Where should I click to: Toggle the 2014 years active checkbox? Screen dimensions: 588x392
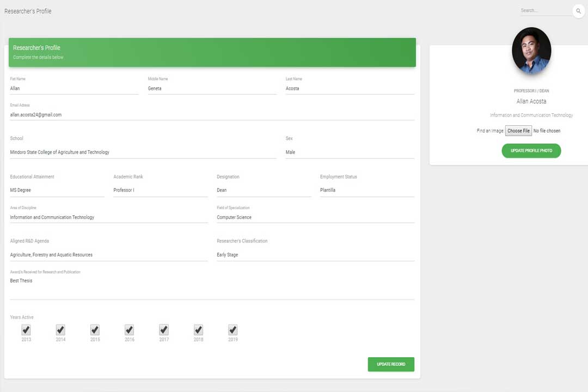pos(60,330)
